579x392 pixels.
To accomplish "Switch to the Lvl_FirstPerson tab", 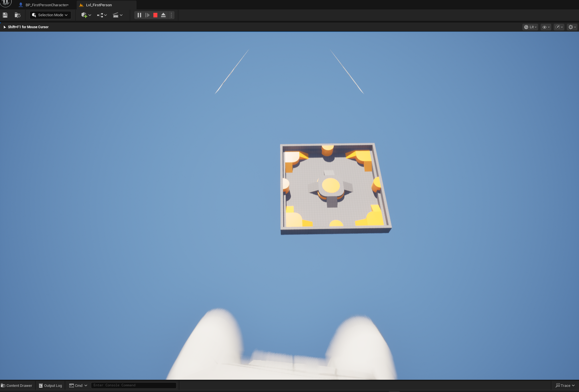I will (x=99, y=5).
